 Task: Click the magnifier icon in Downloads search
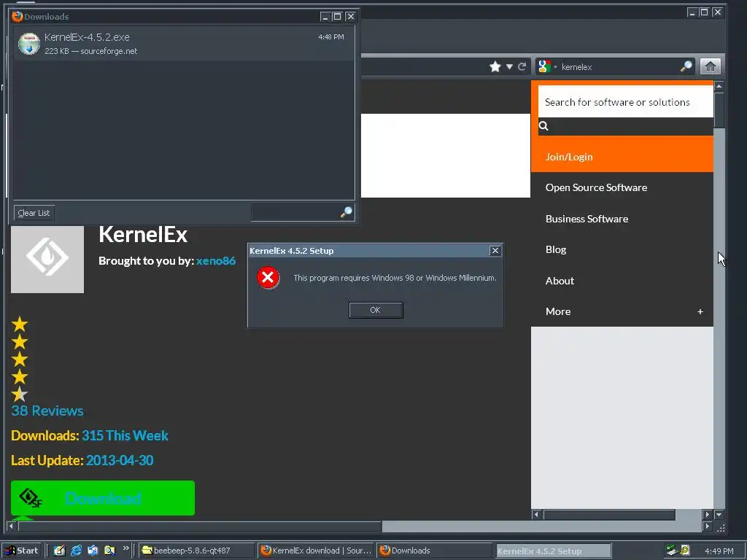click(x=347, y=212)
